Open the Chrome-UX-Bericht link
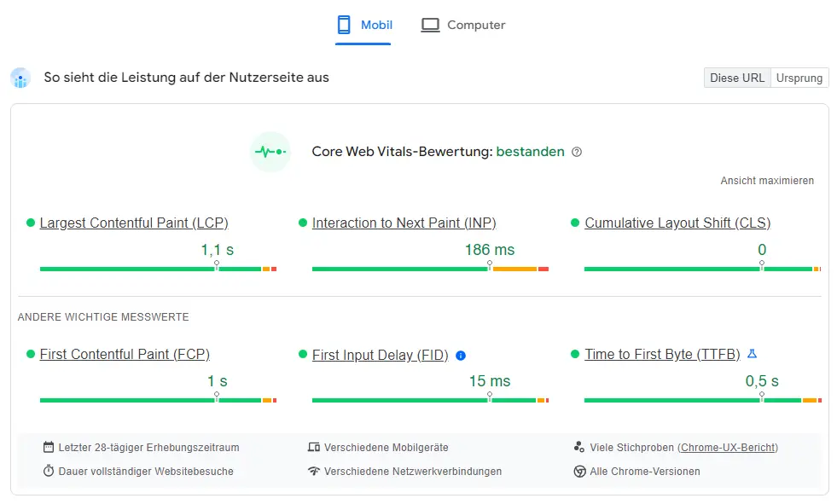 (728, 448)
